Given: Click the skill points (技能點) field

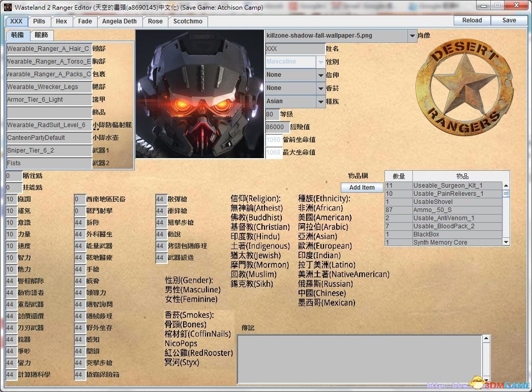Looking at the screenshot, I should [14, 188].
